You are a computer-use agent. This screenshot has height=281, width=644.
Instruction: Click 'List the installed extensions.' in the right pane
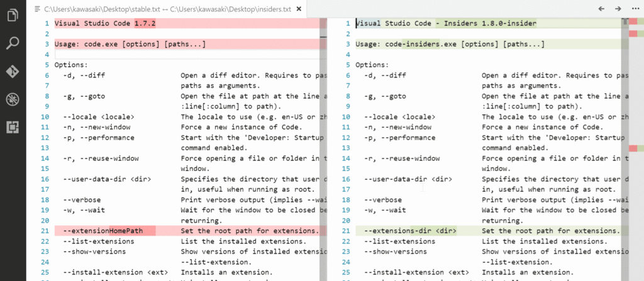545,241
